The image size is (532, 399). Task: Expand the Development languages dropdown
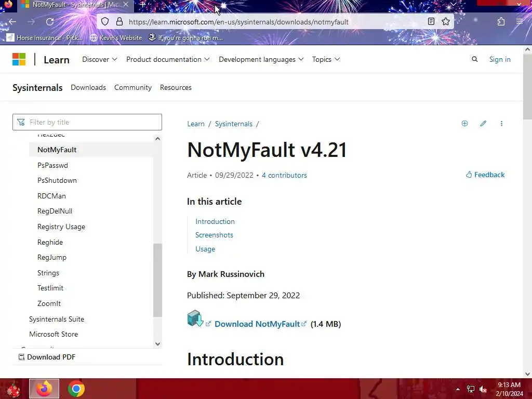point(261,59)
